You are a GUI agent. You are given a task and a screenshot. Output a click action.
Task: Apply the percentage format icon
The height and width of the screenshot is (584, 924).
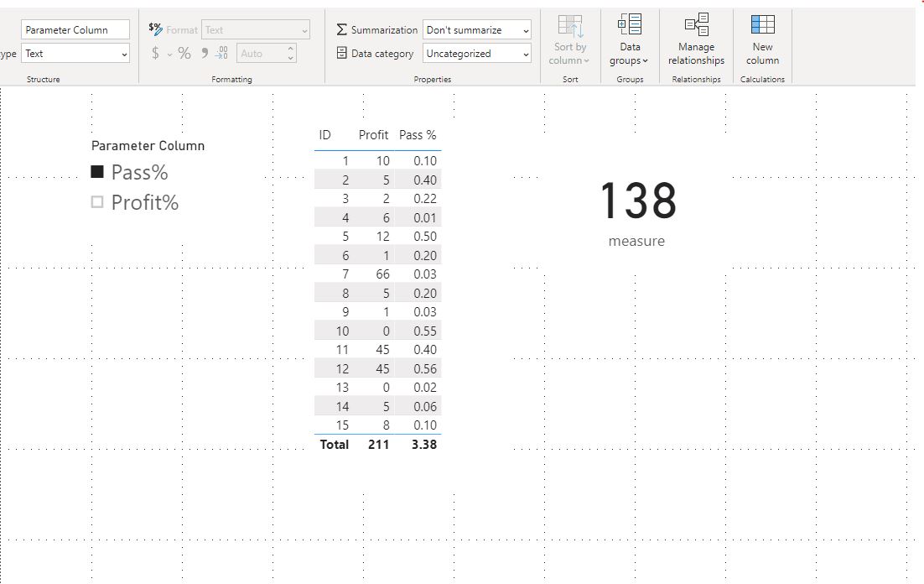pos(184,53)
